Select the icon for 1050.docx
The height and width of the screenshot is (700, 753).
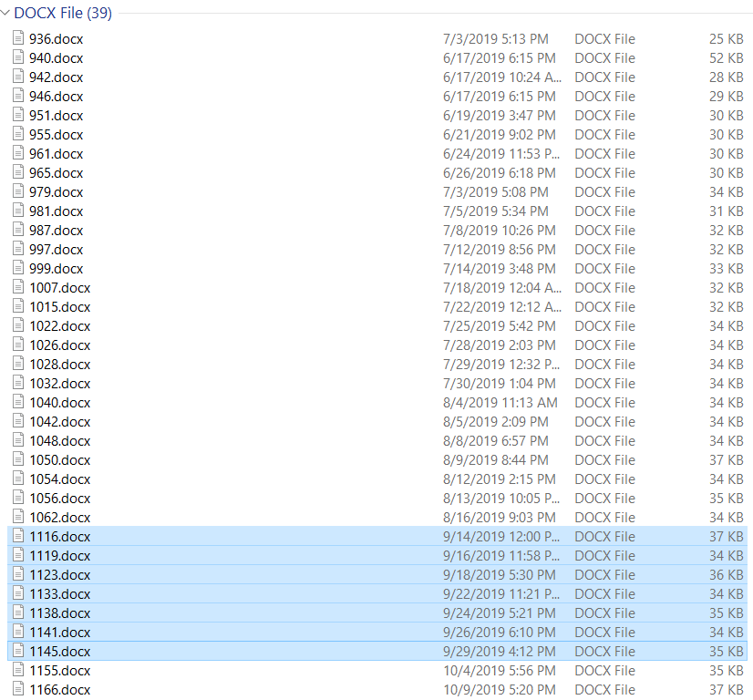(18, 459)
